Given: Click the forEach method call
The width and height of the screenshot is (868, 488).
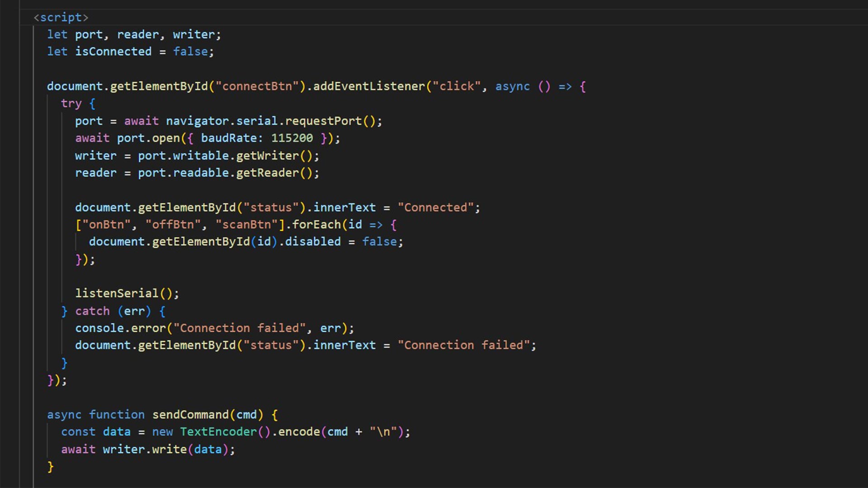Looking at the screenshot, I should [x=316, y=225].
